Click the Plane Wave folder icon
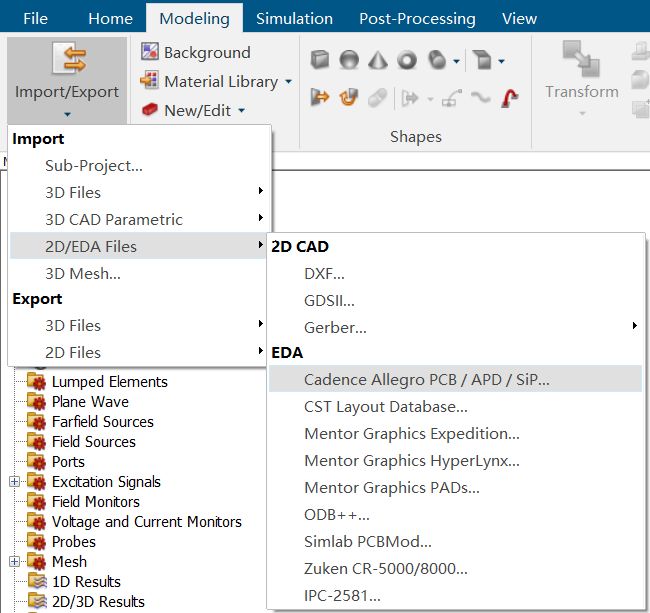The width and height of the screenshot is (650, 613). (36, 401)
